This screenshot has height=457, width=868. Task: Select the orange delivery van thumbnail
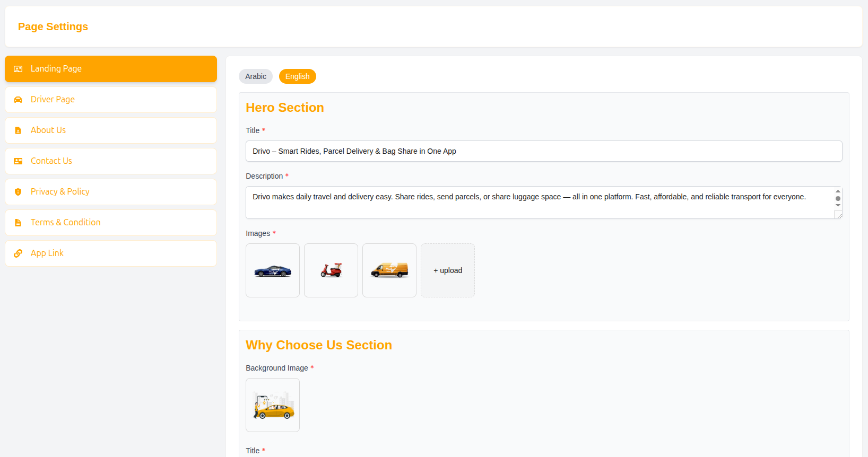pyautogui.click(x=389, y=270)
